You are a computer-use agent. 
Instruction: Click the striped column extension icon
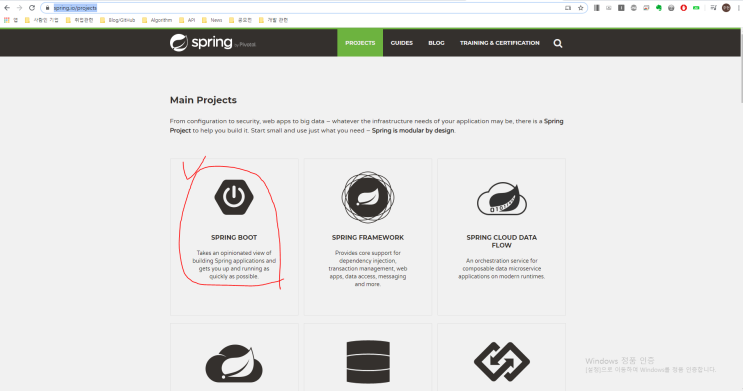click(x=597, y=8)
